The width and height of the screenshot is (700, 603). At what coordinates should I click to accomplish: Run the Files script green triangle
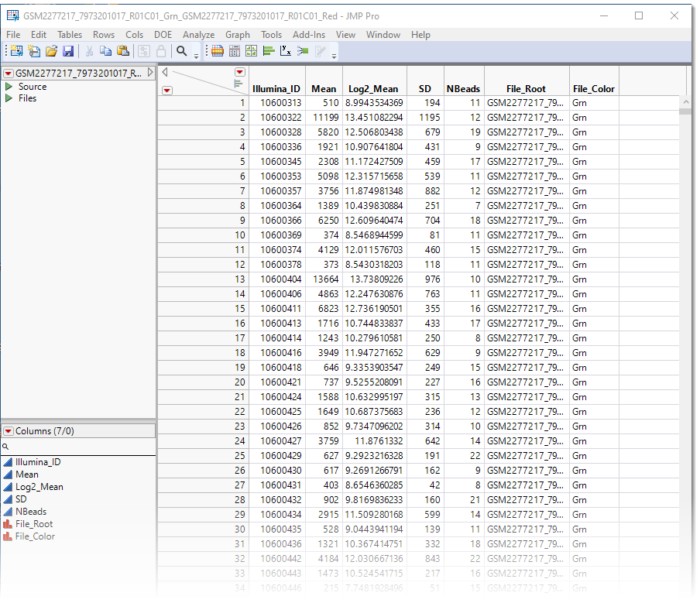click(9, 98)
